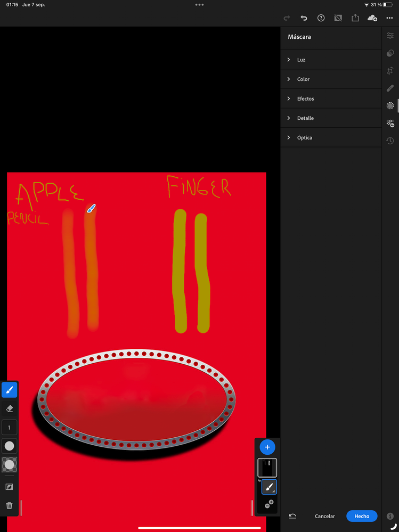Open the three-dot more options menu
This screenshot has width=399, height=532.
389,18
